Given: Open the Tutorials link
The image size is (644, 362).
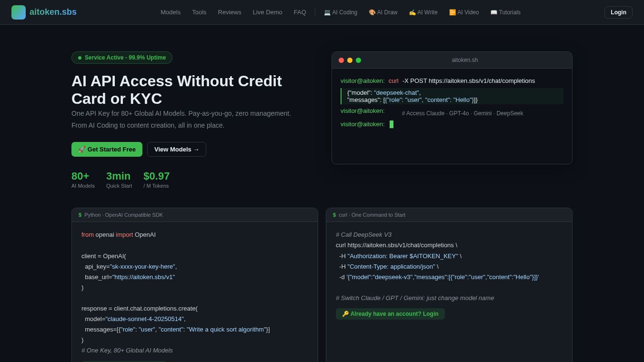Looking at the screenshot, I should pyautogui.click(x=505, y=12).
